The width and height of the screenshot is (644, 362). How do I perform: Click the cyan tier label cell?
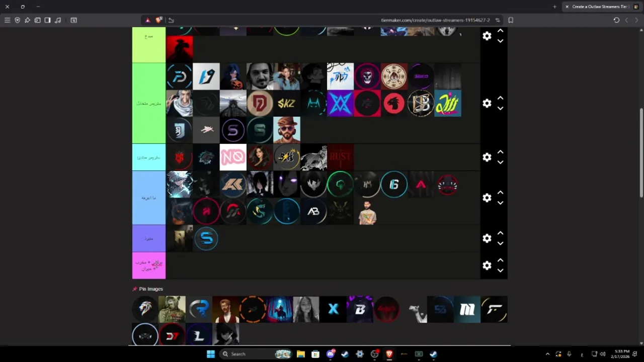tap(149, 157)
